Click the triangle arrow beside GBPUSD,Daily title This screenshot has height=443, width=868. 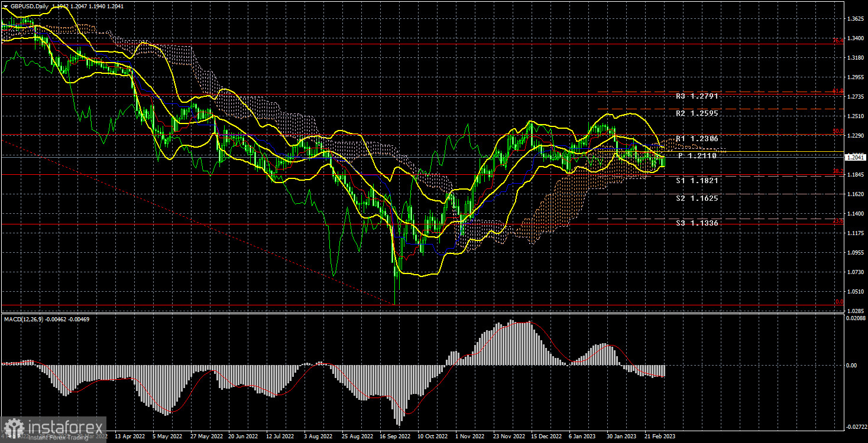pyautogui.click(x=5, y=5)
